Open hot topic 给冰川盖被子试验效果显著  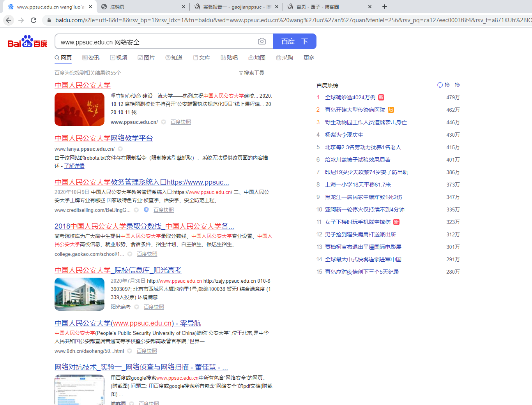(x=358, y=160)
